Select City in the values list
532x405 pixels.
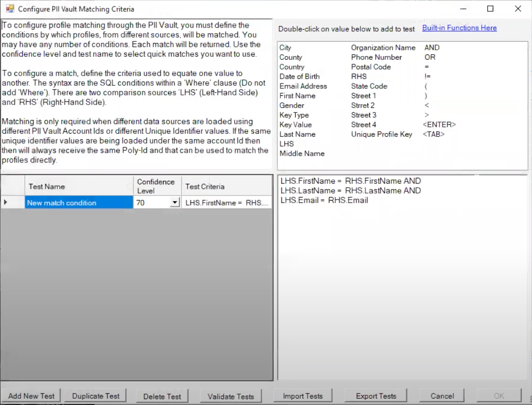pyautogui.click(x=285, y=48)
